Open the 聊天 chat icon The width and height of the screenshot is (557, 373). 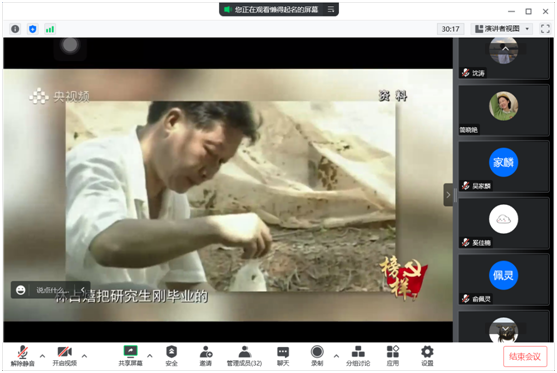283,356
